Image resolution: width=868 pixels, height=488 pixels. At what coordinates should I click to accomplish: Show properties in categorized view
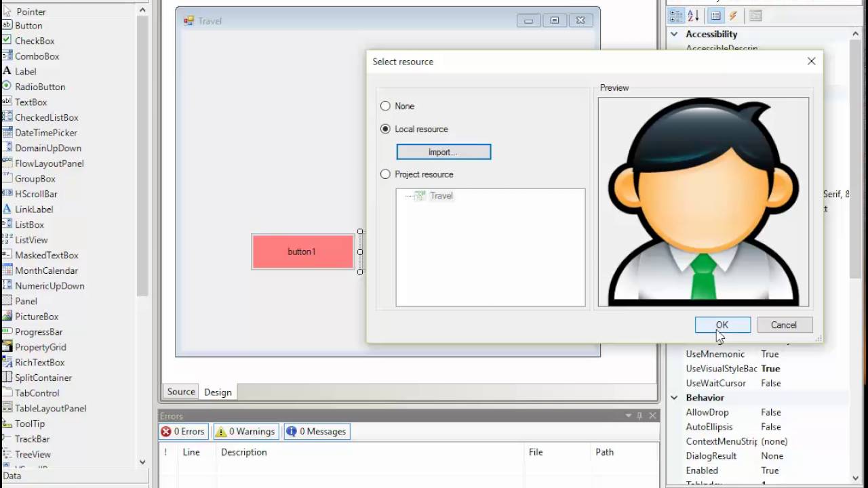[676, 16]
